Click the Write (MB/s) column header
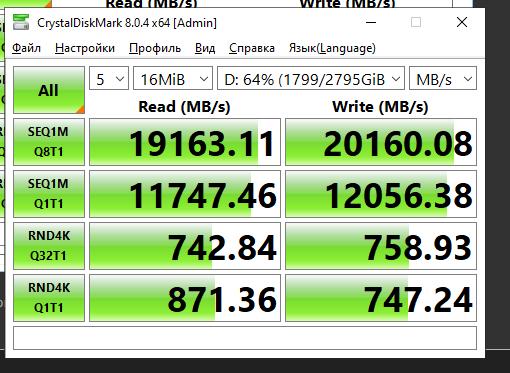Screen dimensions: 510x373 [x=380, y=107]
